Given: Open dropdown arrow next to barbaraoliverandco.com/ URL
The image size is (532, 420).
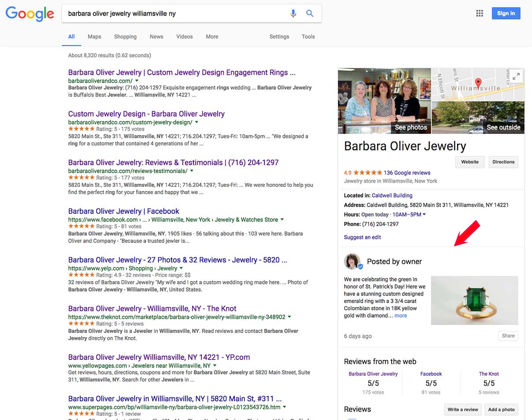Looking at the screenshot, I should (137, 81).
